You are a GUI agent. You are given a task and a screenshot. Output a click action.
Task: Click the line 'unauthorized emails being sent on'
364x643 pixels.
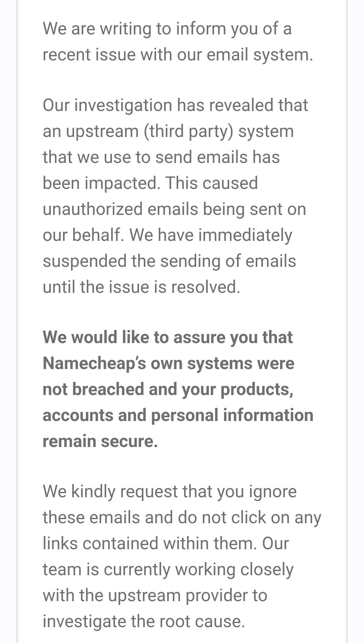click(174, 209)
